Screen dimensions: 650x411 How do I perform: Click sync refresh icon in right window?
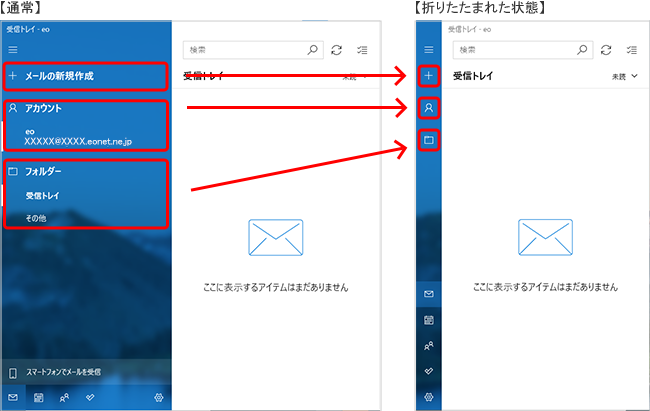click(606, 50)
